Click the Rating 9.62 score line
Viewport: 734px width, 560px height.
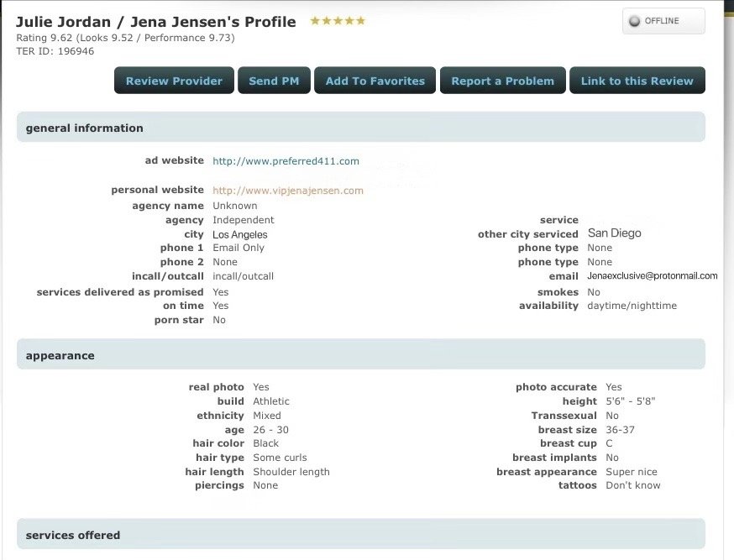pos(125,38)
